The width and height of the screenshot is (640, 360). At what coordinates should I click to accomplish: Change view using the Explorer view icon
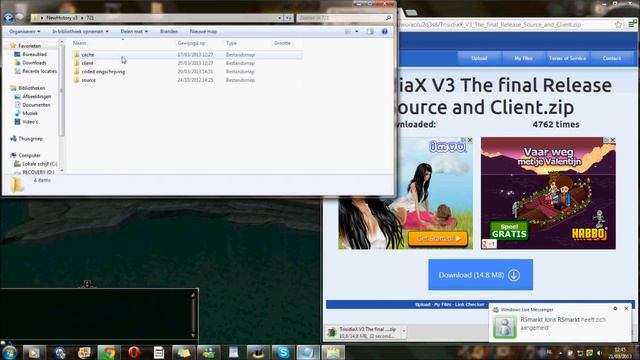[x=348, y=31]
